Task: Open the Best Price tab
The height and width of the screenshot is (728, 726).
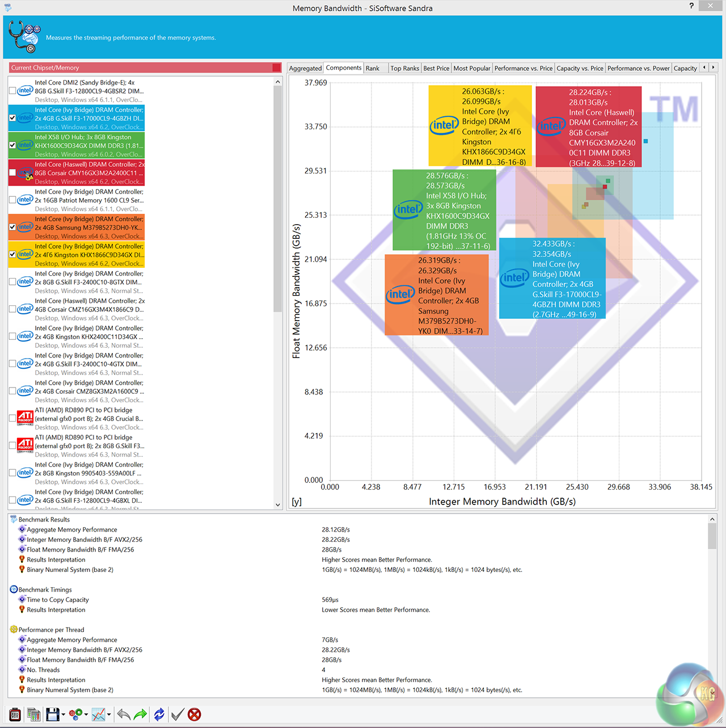Action: [x=436, y=68]
